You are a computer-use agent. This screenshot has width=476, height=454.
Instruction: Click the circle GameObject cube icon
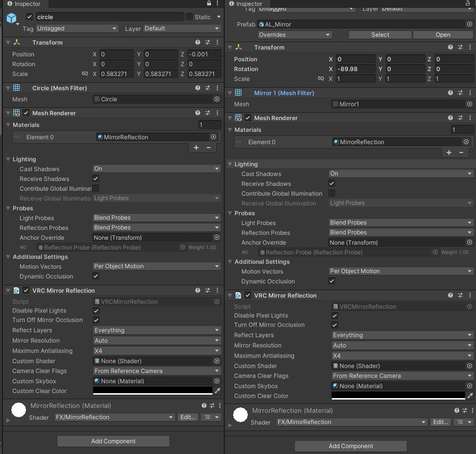(x=12, y=18)
